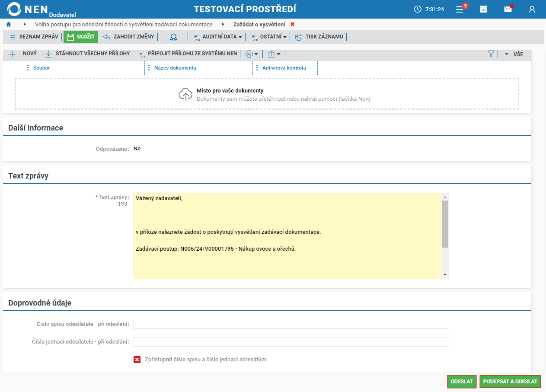Sort by Název dokumentu column header
The width and height of the screenshot is (546, 392).
point(175,68)
